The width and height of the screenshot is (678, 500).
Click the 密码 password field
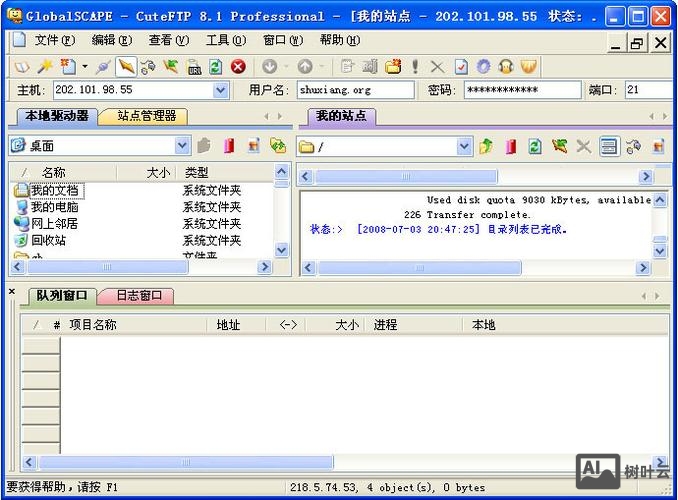point(523,90)
